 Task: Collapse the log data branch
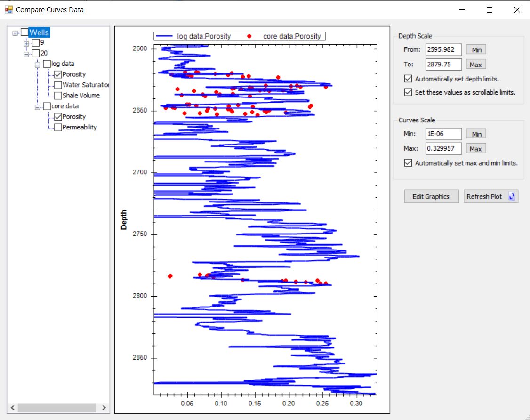(x=37, y=64)
